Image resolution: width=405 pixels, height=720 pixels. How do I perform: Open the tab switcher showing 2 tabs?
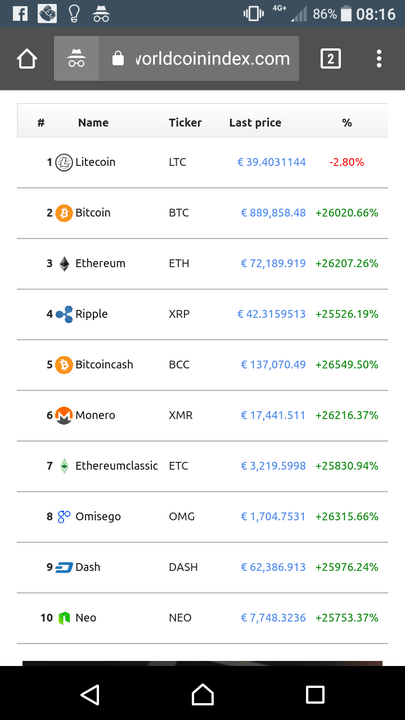330,59
